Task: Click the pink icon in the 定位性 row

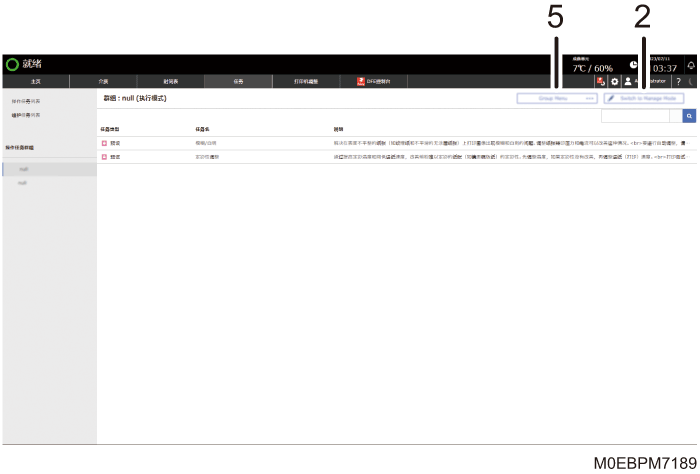Action: (x=104, y=157)
